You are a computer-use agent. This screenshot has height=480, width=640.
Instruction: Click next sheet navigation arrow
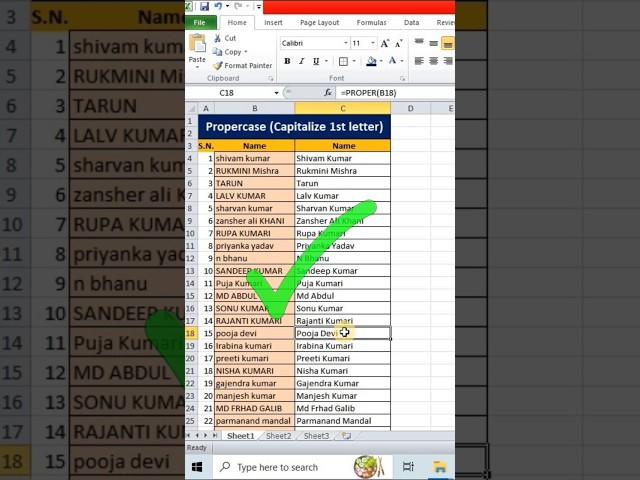tap(206, 436)
